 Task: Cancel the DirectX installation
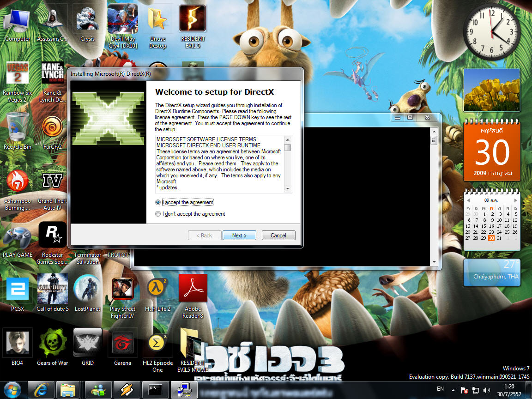coord(278,236)
